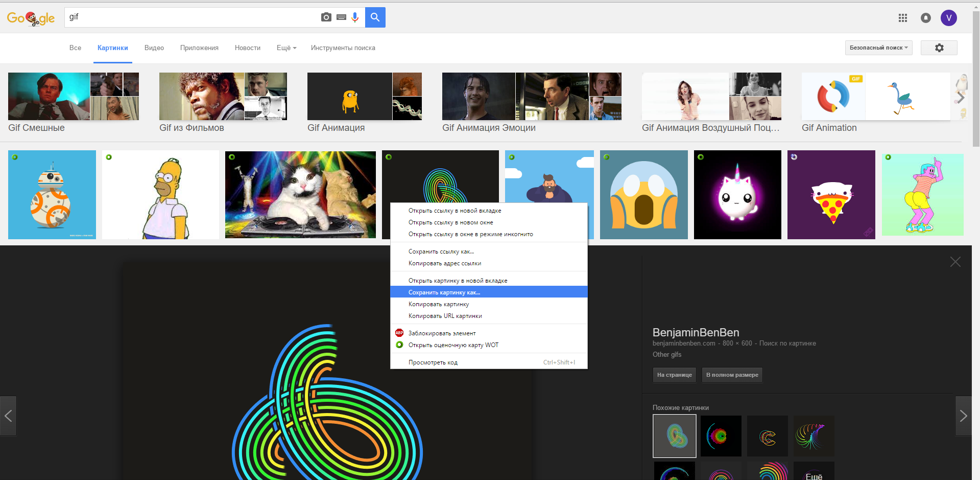Click WOT rating dot on Homer image
Image resolution: width=980 pixels, height=480 pixels.
[109, 157]
